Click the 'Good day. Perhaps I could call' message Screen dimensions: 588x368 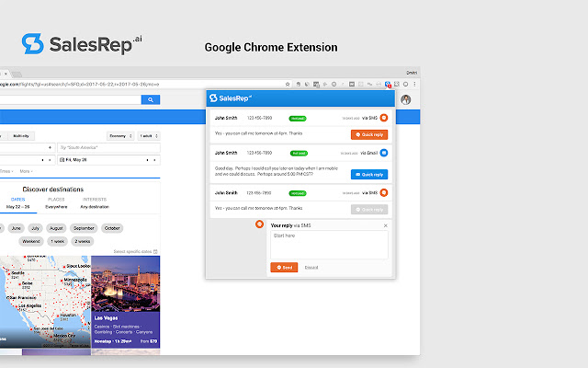(277, 171)
